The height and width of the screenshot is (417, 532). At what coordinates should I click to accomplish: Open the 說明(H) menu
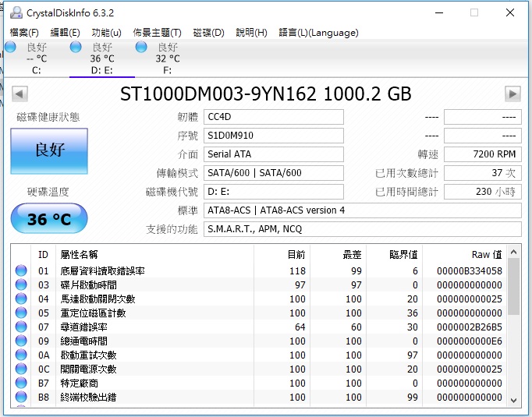[x=251, y=33]
